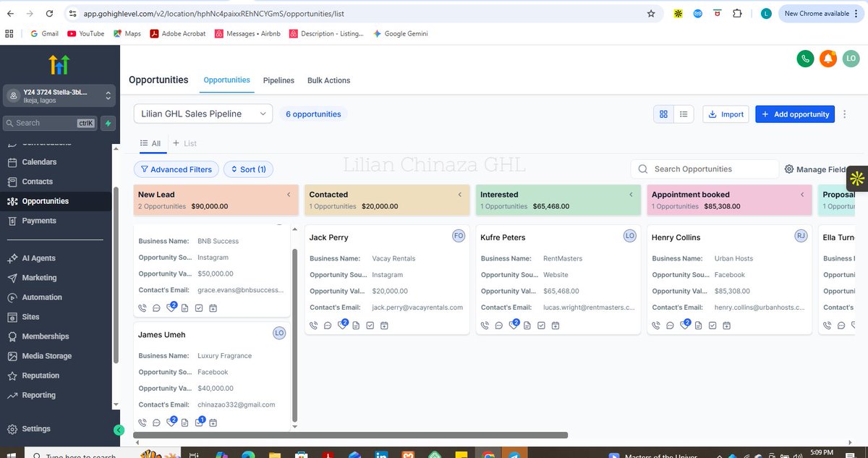Switch to the Bulk Actions tab
868x458 pixels.
[328, 80]
